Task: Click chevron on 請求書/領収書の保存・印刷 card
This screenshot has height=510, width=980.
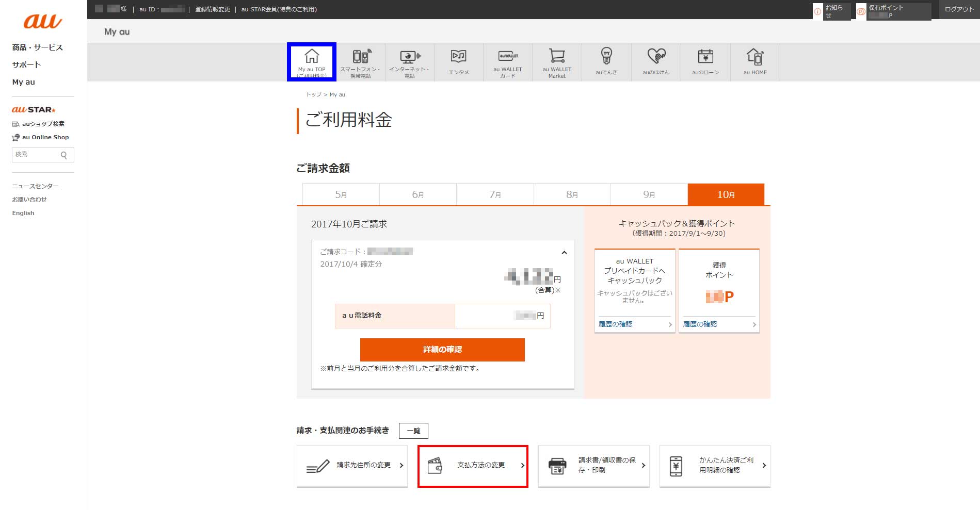Action: coord(643,465)
